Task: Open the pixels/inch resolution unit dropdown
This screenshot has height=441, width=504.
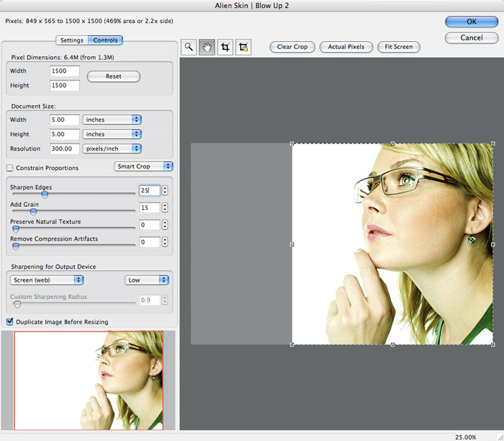Action: (x=111, y=148)
